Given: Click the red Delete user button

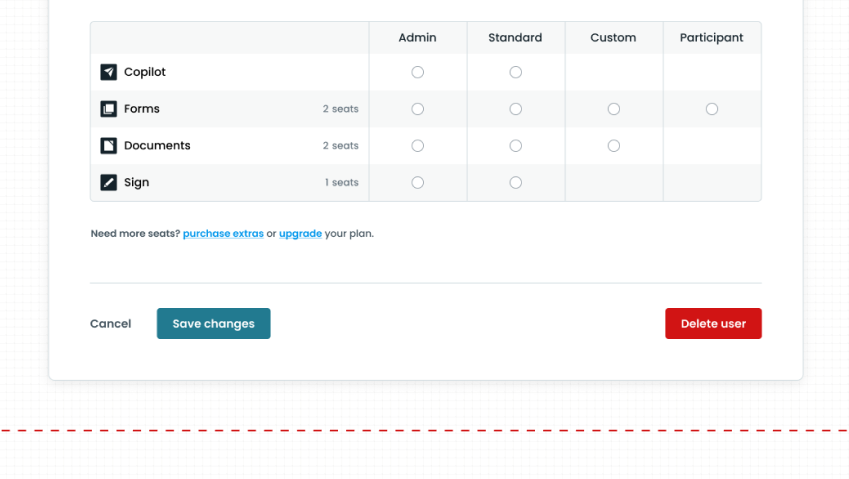Looking at the screenshot, I should tap(713, 324).
